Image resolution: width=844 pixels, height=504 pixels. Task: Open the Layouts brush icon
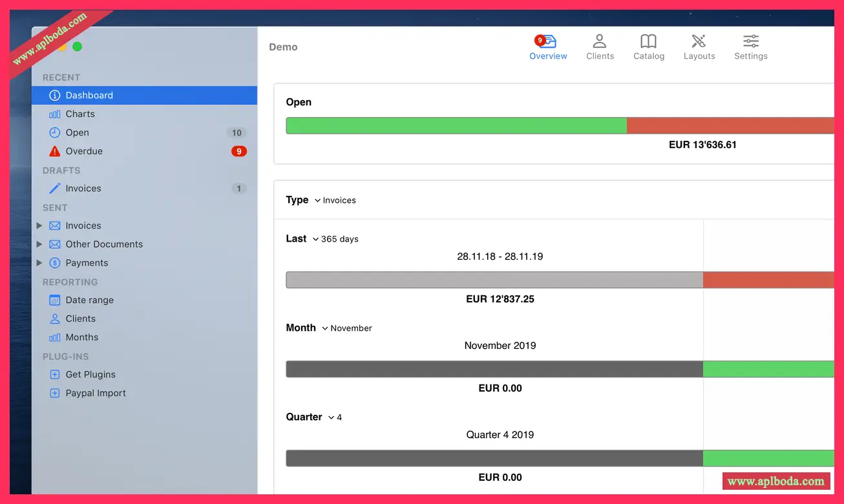(x=699, y=42)
